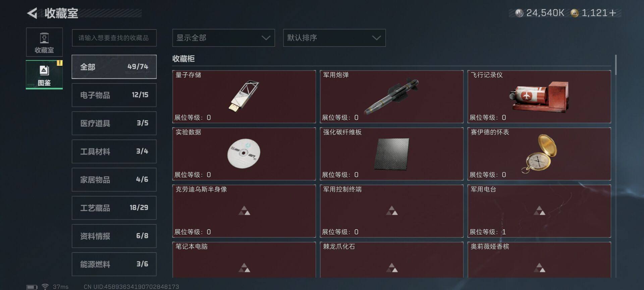Click the plus icon beside 1,121

point(612,13)
